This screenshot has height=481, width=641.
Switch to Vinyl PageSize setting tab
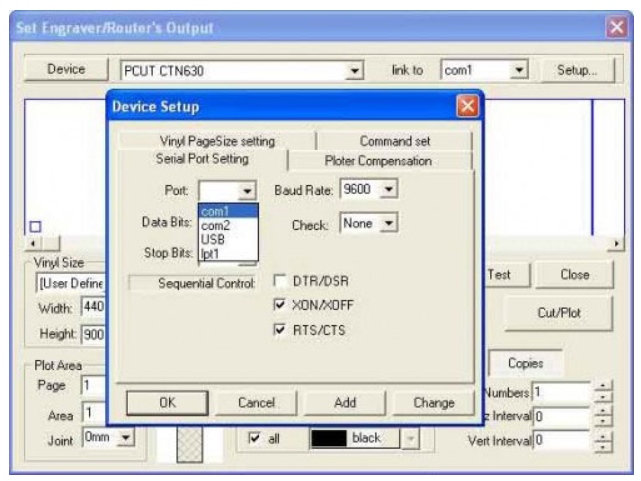[215, 142]
